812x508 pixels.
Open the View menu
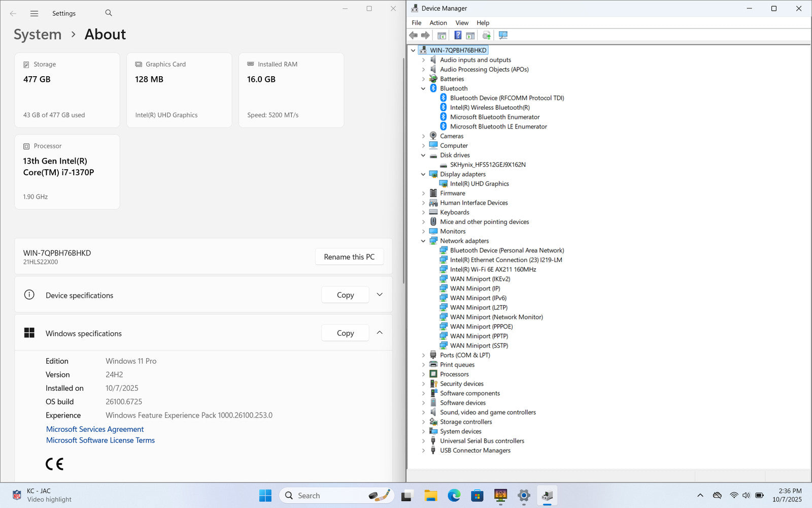pos(461,23)
